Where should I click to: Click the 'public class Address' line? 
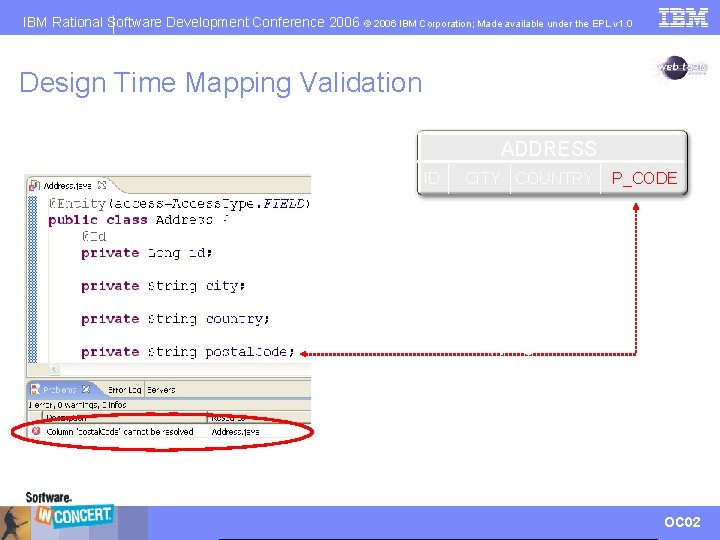138,219
